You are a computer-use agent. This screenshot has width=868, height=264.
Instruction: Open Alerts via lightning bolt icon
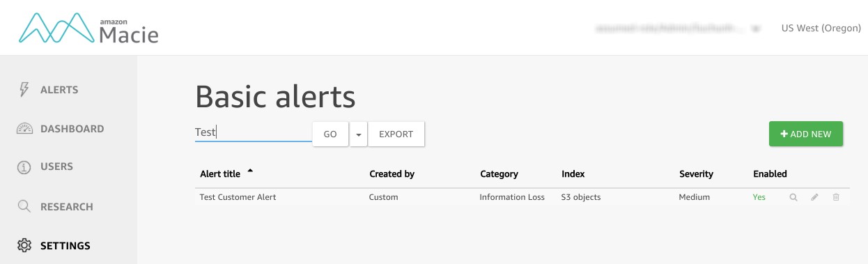24,90
